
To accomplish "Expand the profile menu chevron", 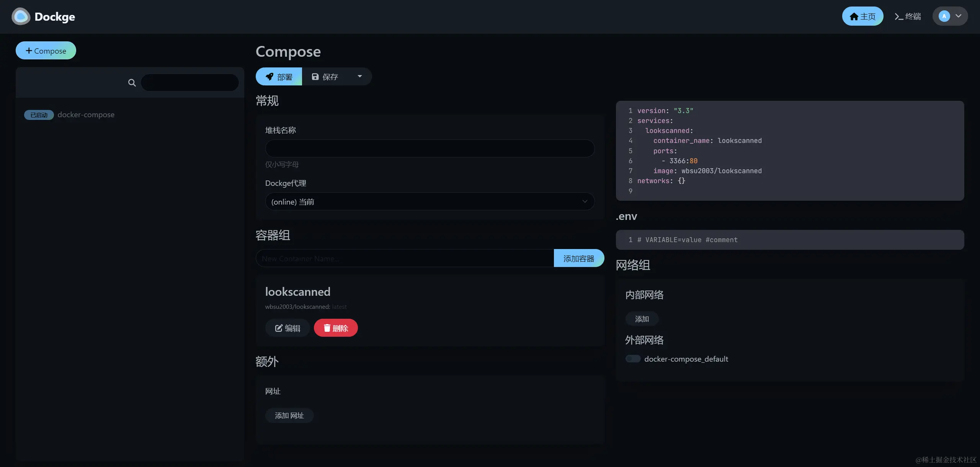I will [959, 16].
